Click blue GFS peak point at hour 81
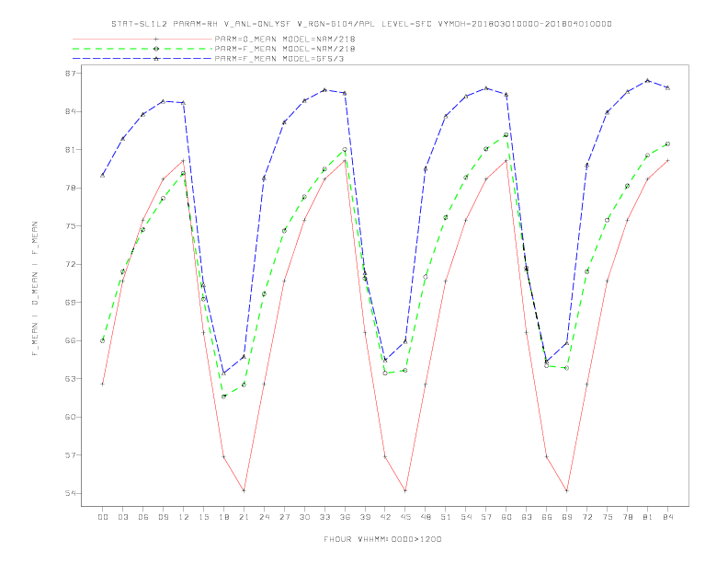Screen dimensions: 728x563 (648, 80)
